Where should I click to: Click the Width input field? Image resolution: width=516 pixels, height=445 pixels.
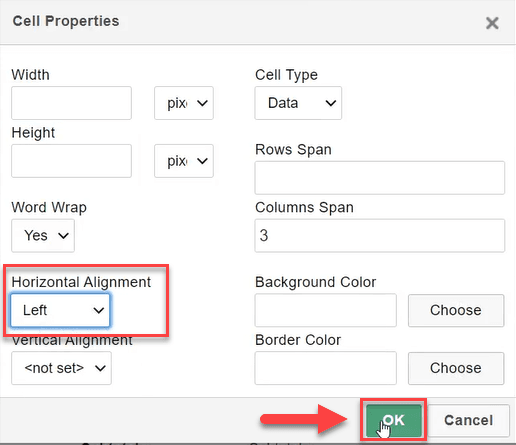coord(71,103)
